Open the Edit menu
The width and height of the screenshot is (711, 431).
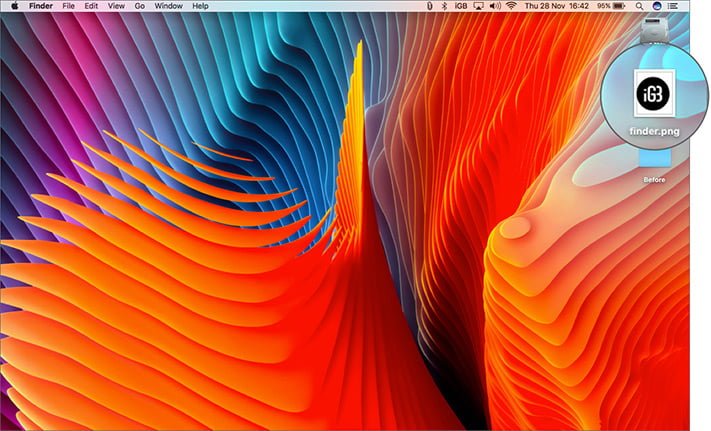[91, 6]
